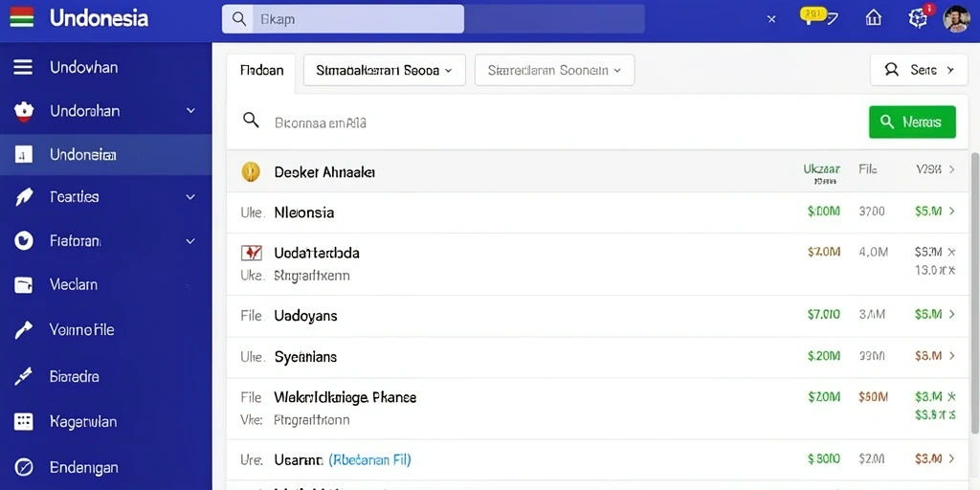Viewport: 980px width, 490px height.
Task: Select the Undoneian sidebar item
Action: pos(105,155)
